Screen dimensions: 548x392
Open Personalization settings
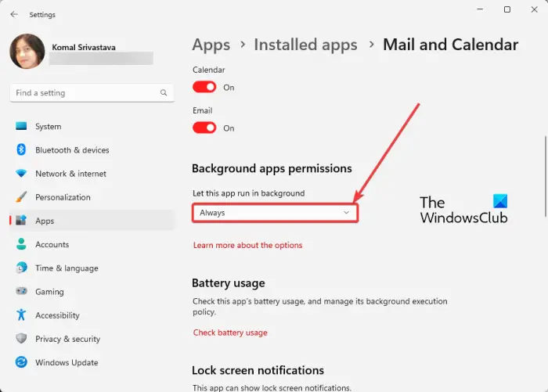pos(92,197)
